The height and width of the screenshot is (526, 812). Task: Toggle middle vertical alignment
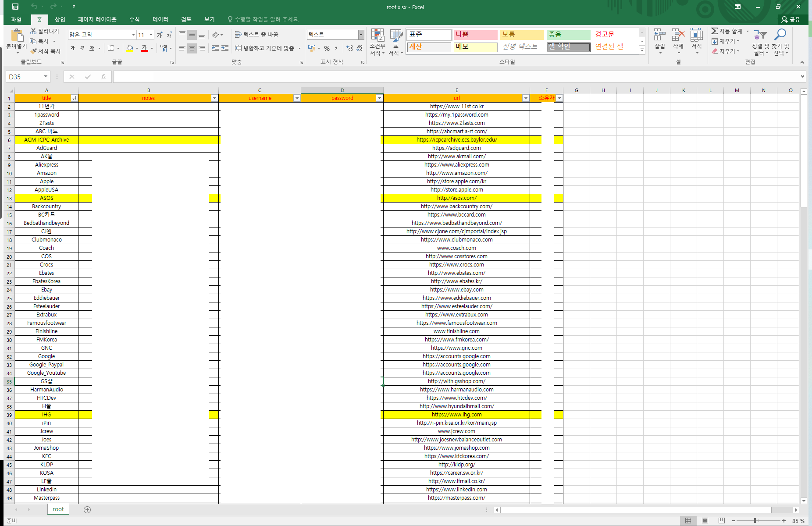point(192,35)
